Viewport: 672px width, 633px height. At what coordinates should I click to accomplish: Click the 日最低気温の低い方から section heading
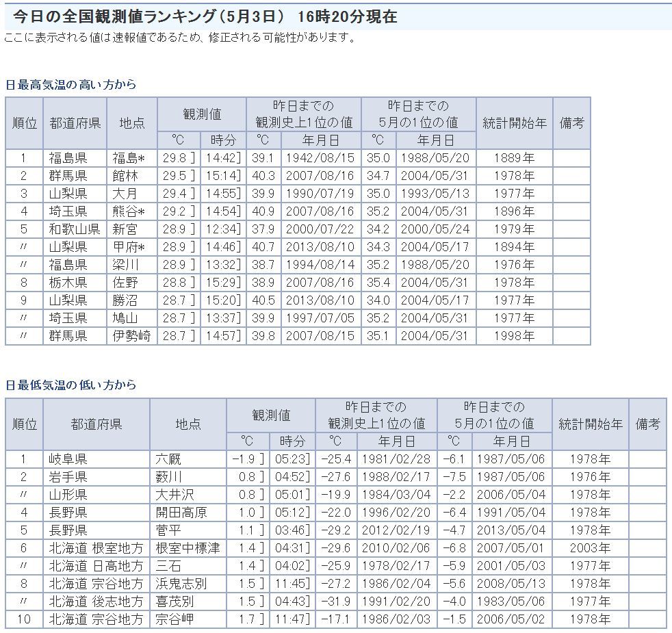[x=70, y=385]
